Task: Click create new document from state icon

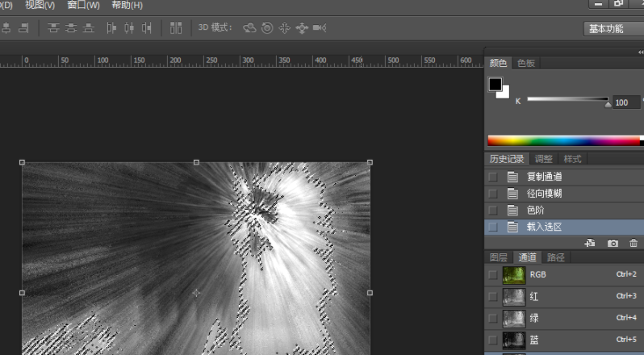Action: 590,243
